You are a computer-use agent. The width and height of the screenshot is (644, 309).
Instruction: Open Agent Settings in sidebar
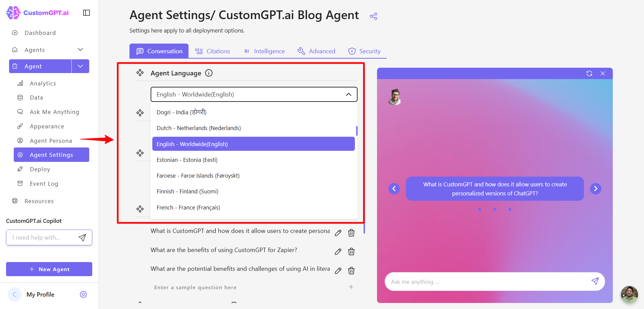click(51, 155)
